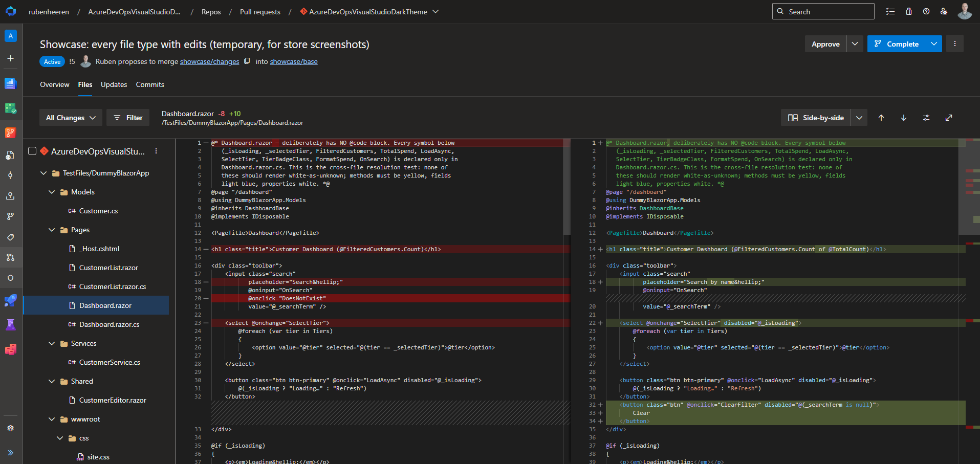980x464 pixels.
Task: Open more options beside AzureDevOpsVisualStu... tree root
Action: 156,151
